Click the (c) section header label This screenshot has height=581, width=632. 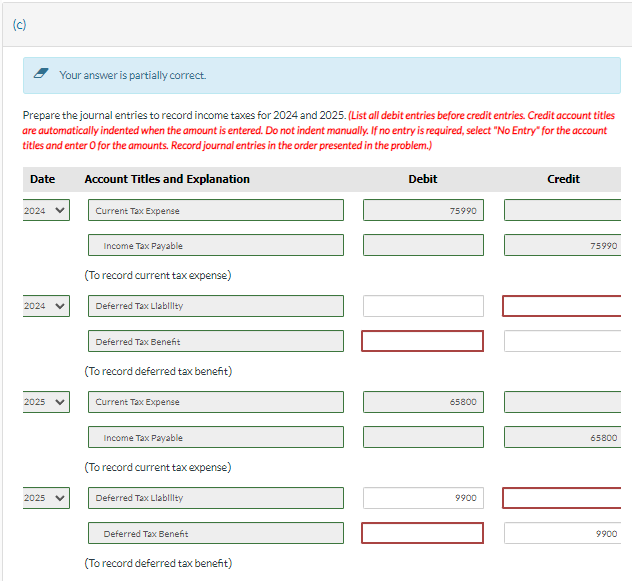[19, 25]
